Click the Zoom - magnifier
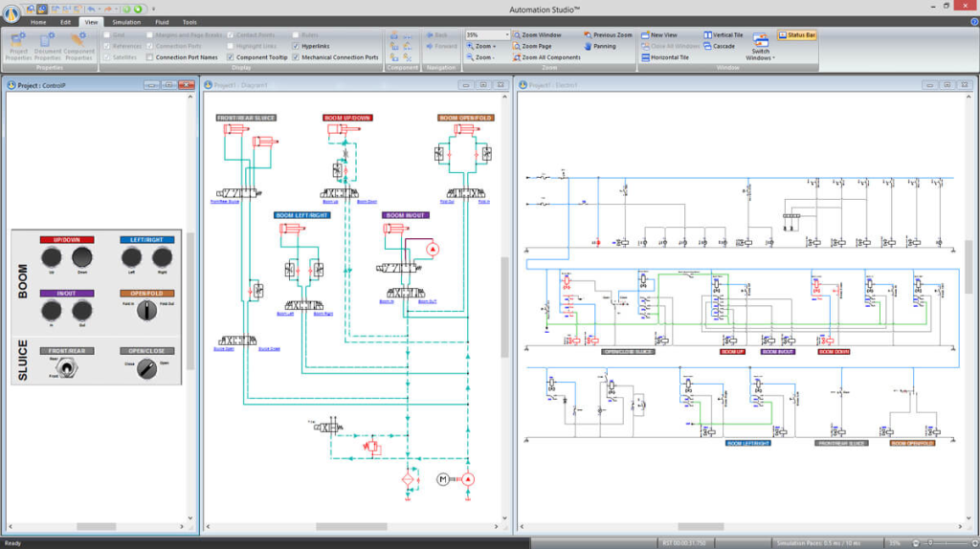The height and width of the screenshot is (549, 980). 480,57
